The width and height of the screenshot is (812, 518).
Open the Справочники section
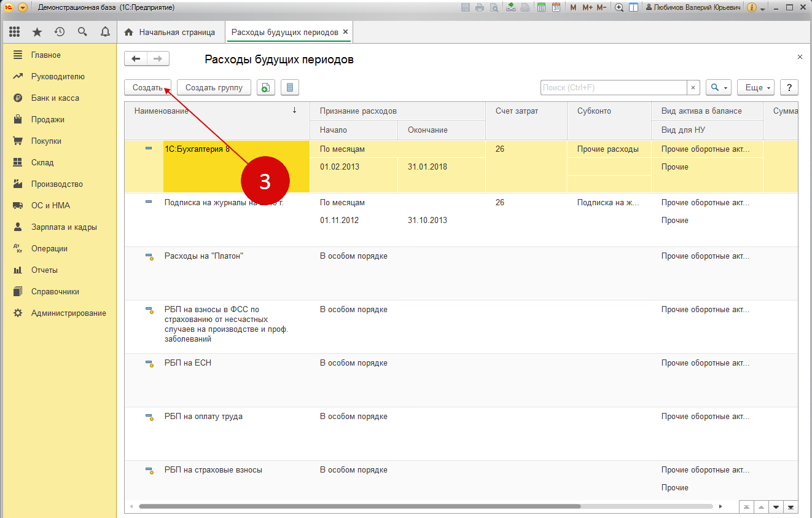pos(58,291)
